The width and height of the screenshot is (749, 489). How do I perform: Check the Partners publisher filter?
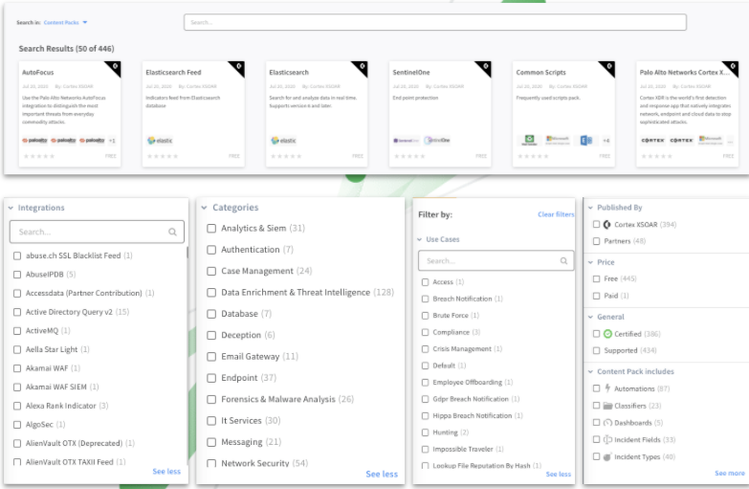[596, 241]
